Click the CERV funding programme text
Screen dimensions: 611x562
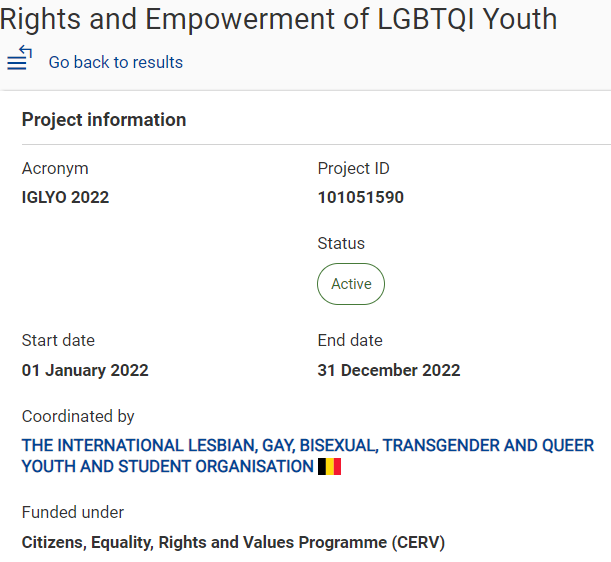pyautogui.click(x=233, y=543)
